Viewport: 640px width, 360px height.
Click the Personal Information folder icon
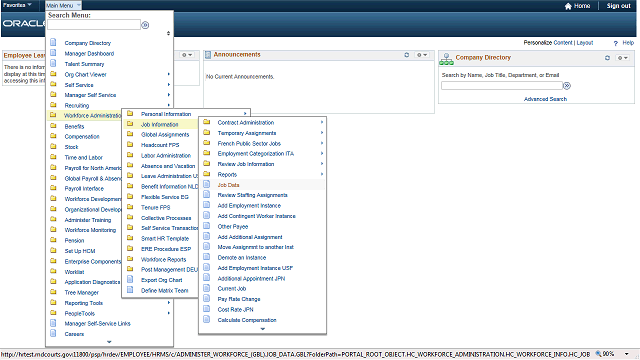(130, 113)
